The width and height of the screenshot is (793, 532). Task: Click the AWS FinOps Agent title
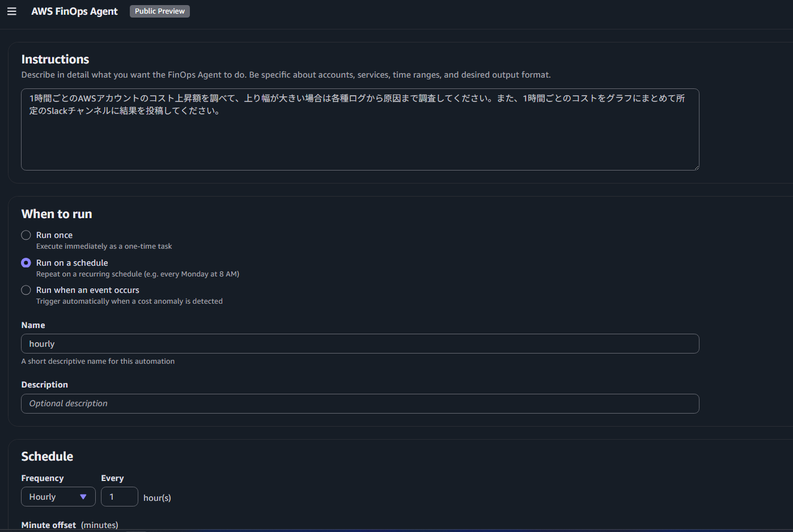point(74,11)
